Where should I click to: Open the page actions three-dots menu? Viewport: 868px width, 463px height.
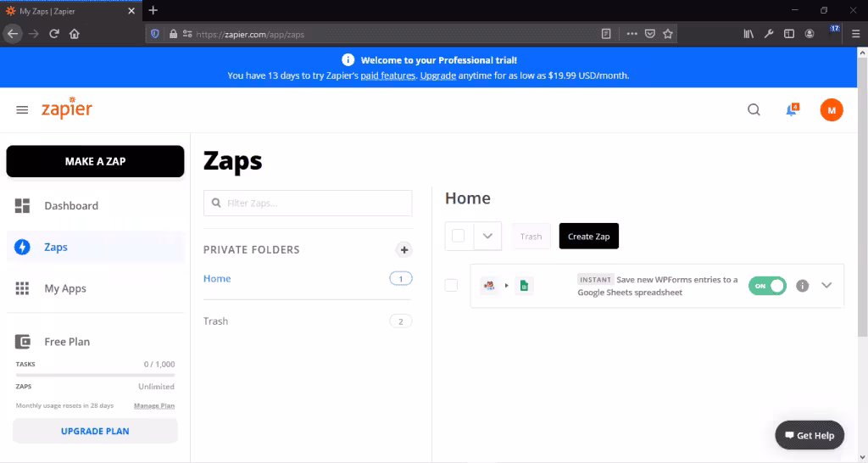pyautogui.click(x=632, y=34)
